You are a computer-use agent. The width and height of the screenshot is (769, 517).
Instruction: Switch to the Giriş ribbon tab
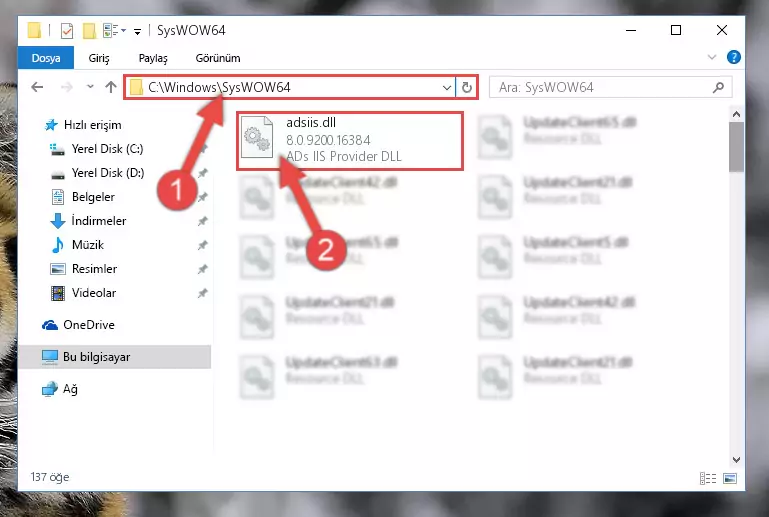(99, 58)
